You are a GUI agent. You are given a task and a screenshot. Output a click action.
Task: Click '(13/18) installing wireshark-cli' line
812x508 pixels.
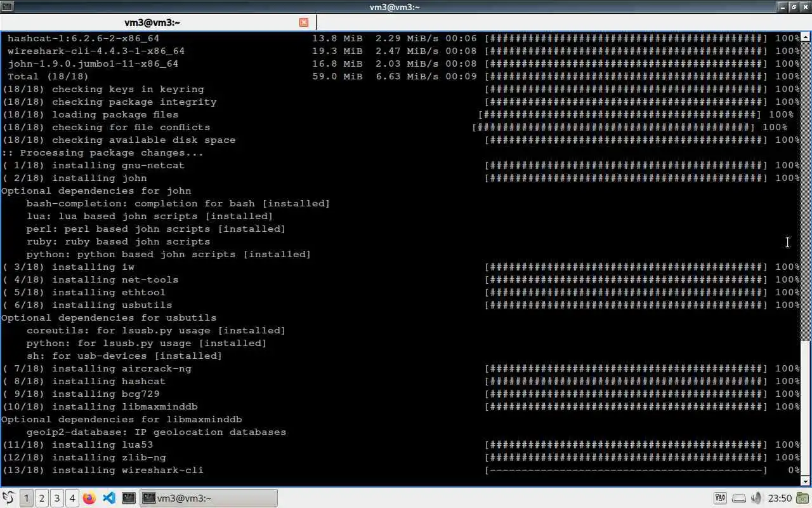coord(103,470)
